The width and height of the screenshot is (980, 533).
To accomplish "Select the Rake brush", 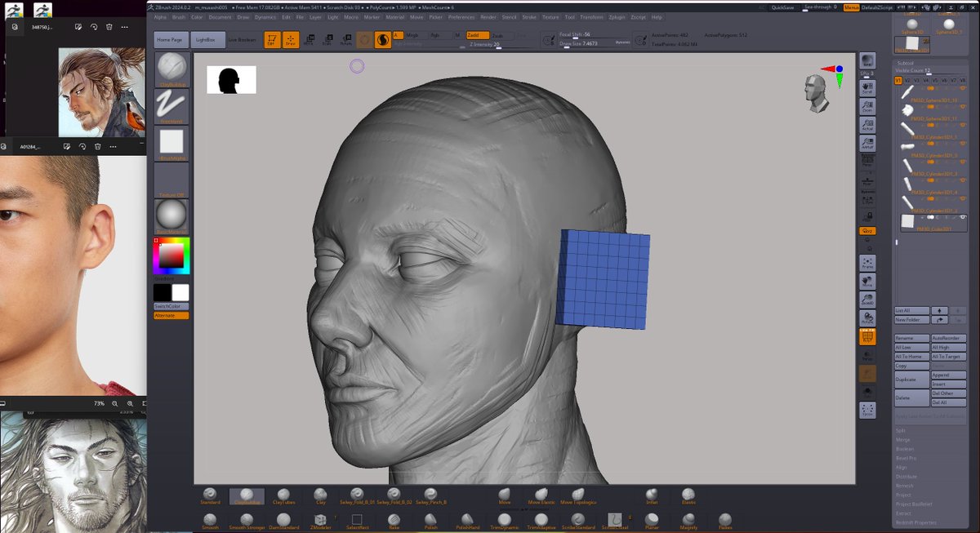I will (394, 522).
